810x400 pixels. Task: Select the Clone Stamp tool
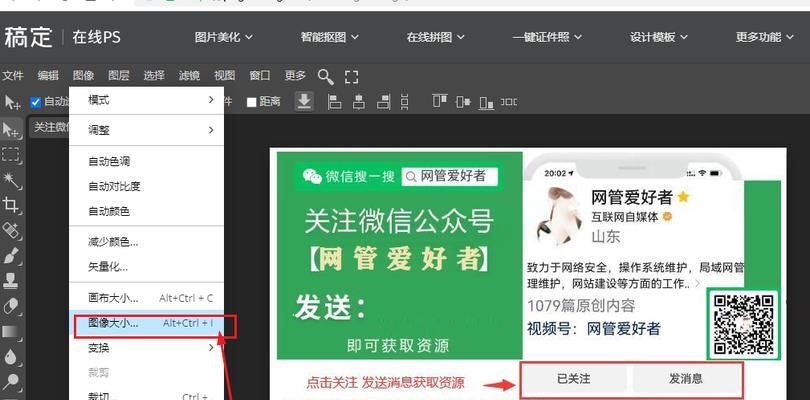[x=10, y=281]
